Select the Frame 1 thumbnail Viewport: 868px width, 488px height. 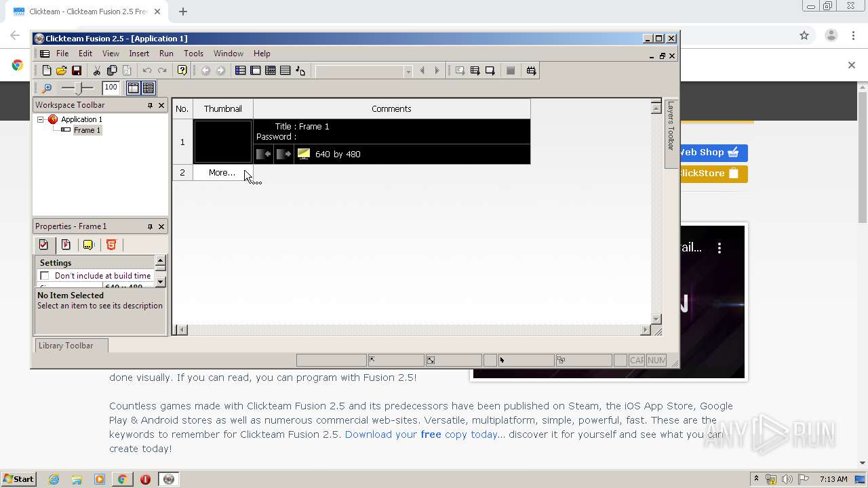pos(223,142)
